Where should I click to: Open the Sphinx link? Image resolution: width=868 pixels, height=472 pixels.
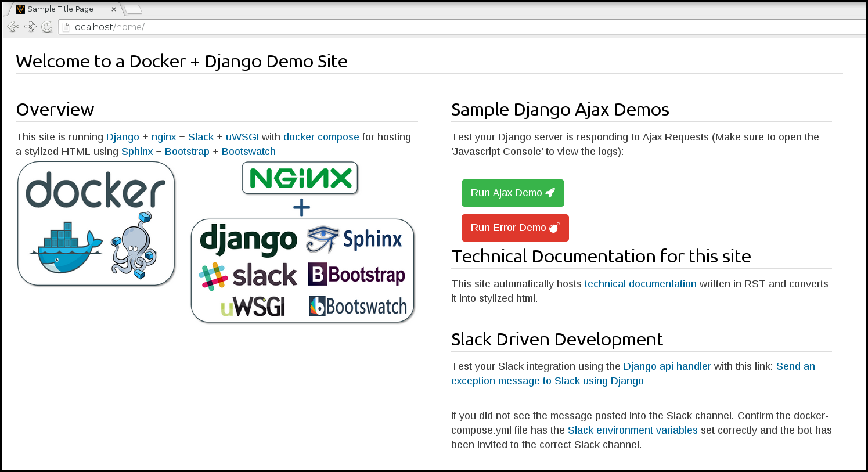tap(137, 152)
